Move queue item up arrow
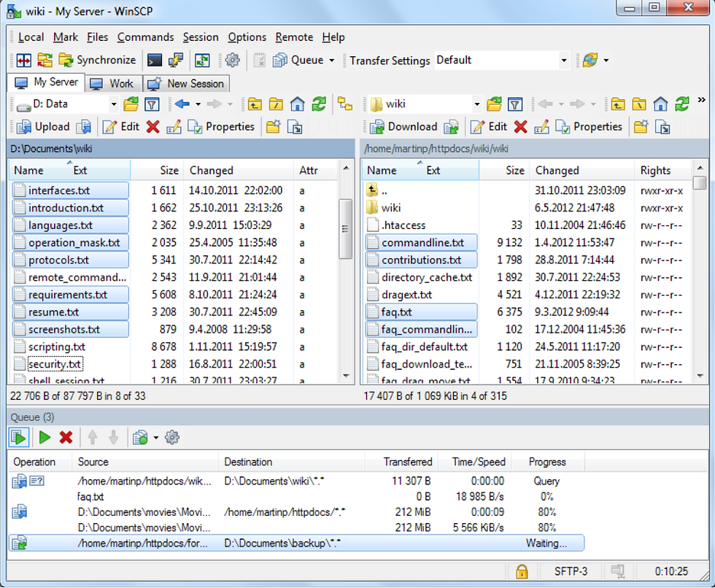 click(x=93, y=438)
